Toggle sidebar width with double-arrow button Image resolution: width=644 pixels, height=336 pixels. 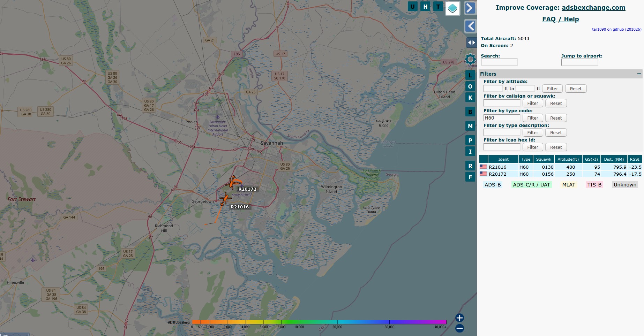pos(471,43)
